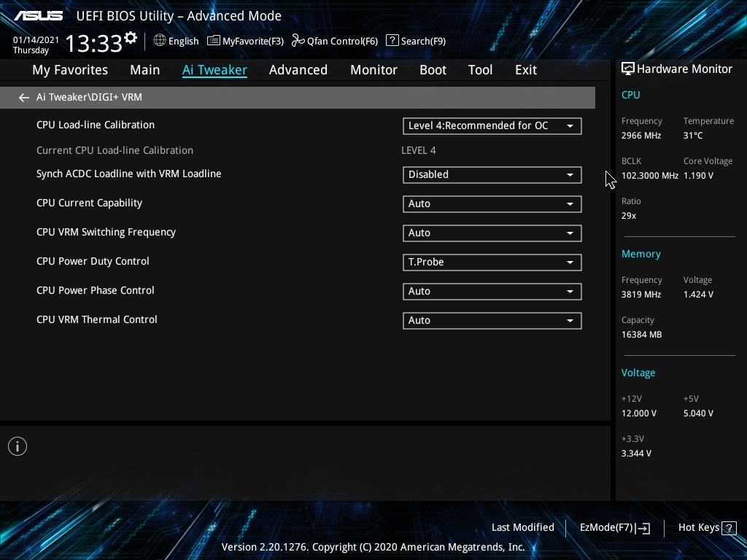Click MyFavorite(F3) button
Screen dimensions: 747x560
point(245,41)
